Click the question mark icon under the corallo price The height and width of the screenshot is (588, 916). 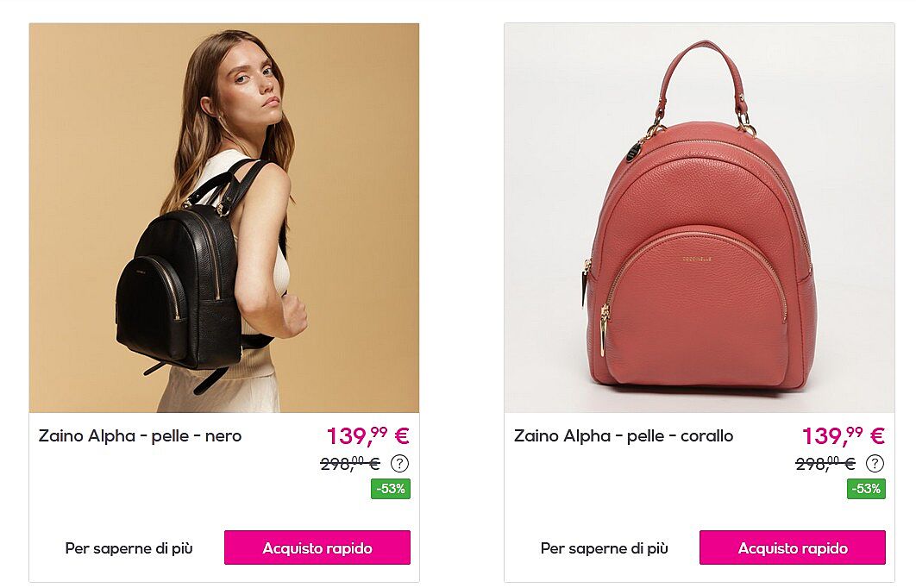coord(875,464)
